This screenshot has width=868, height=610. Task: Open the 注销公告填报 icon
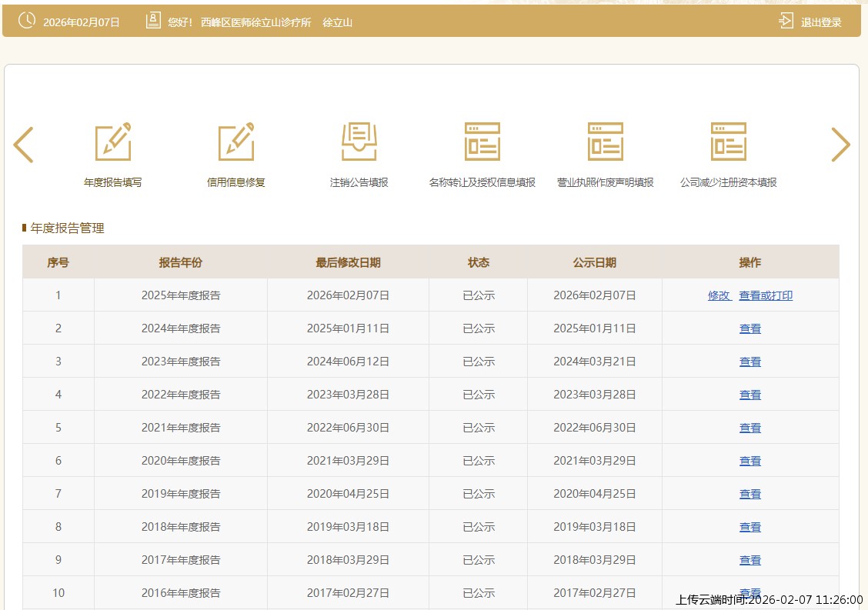359,142
